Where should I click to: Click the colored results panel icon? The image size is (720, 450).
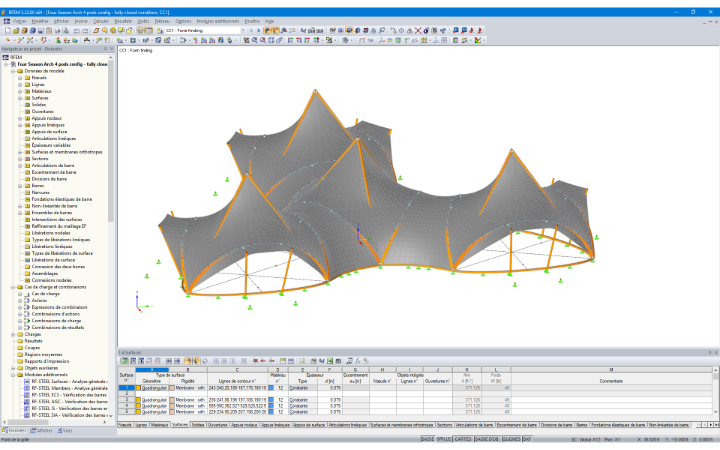pyautogui.click(x=478, y=40)
